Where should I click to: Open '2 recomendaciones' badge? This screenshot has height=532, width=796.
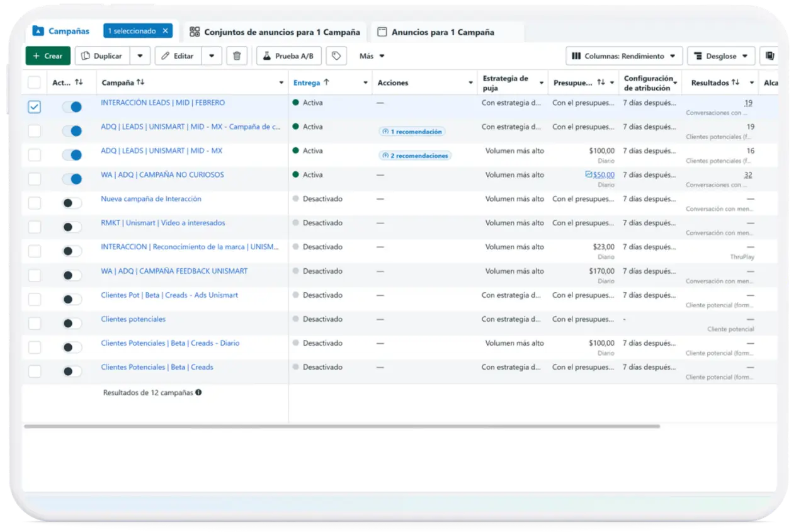(415, 156)
